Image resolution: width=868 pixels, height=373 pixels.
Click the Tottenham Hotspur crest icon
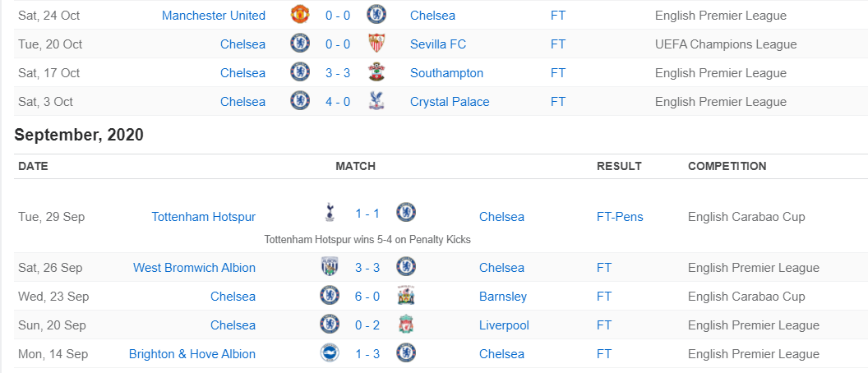tap(330, 213)
